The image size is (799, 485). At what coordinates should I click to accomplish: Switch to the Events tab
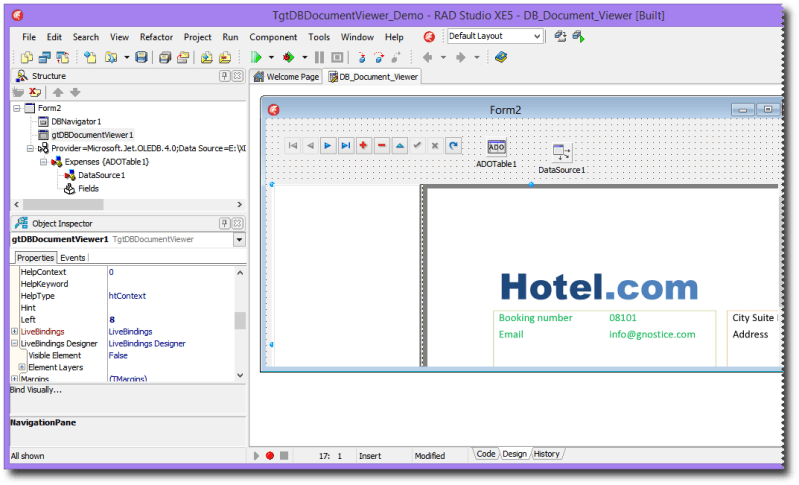73,258
